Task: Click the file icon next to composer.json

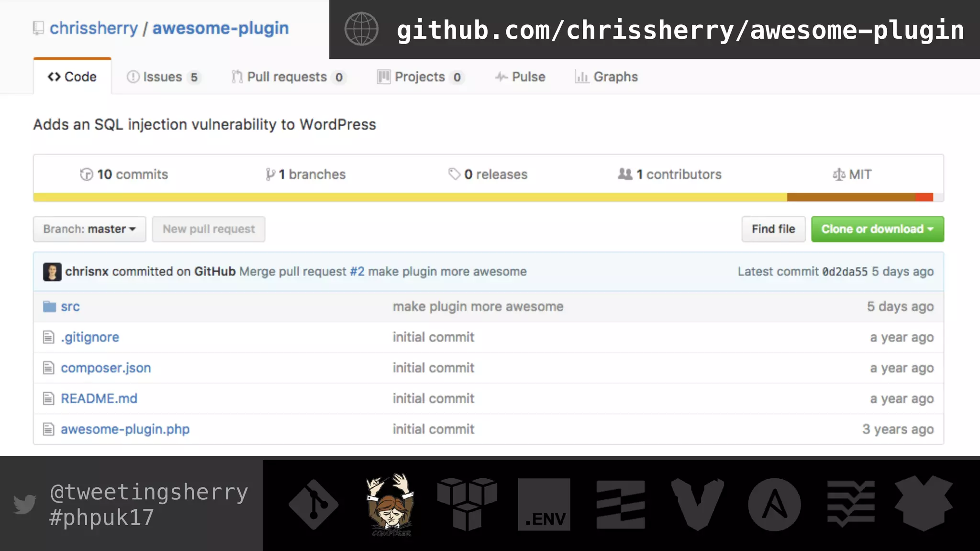Action: [49, 368]
